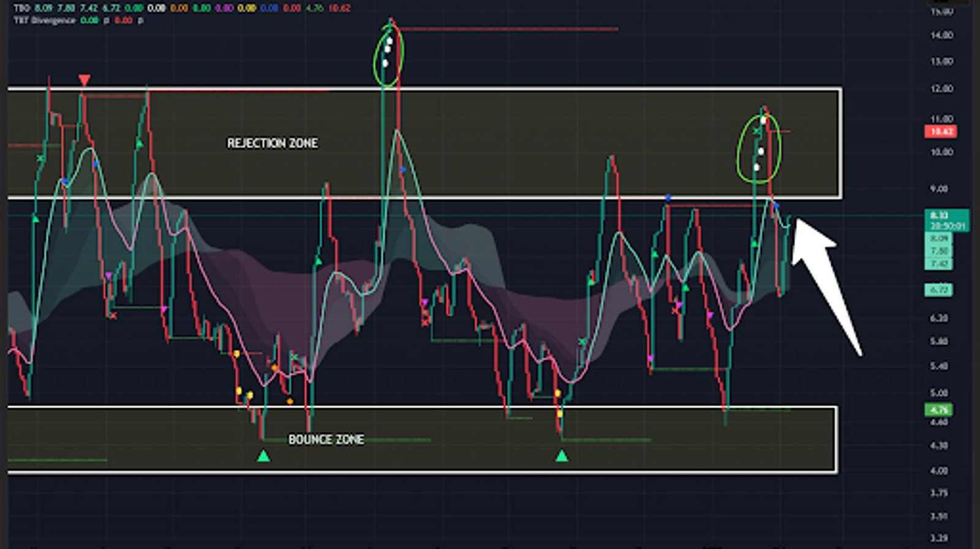The height and width of the screenshot is (549, 980).
Task: Click the 6.72 indicator value tag on axis
Action: point(938,289)
